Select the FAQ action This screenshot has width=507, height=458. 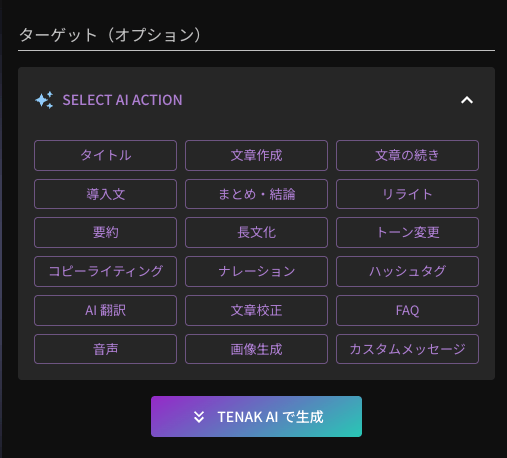[407, 310]
